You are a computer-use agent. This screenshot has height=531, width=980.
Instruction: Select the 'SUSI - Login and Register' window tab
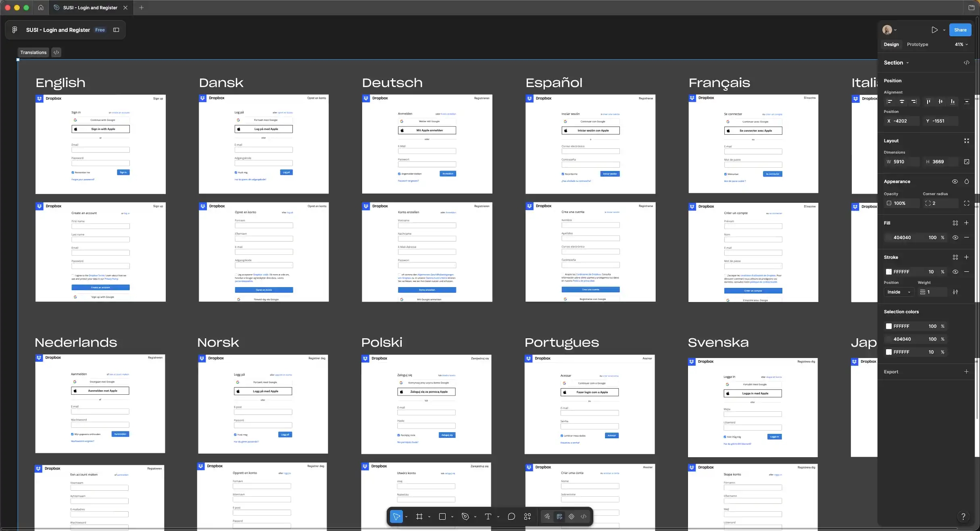pyautogui.click(x=90, y=8)
